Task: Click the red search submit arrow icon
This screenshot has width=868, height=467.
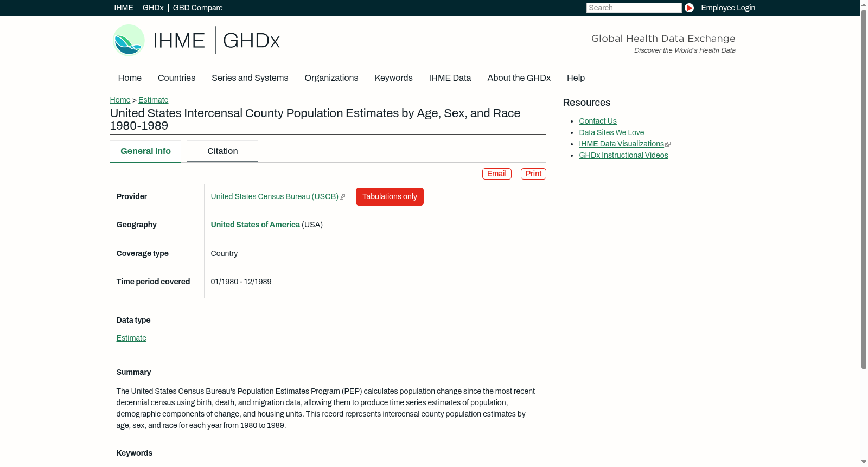Action: click(689, 8)
